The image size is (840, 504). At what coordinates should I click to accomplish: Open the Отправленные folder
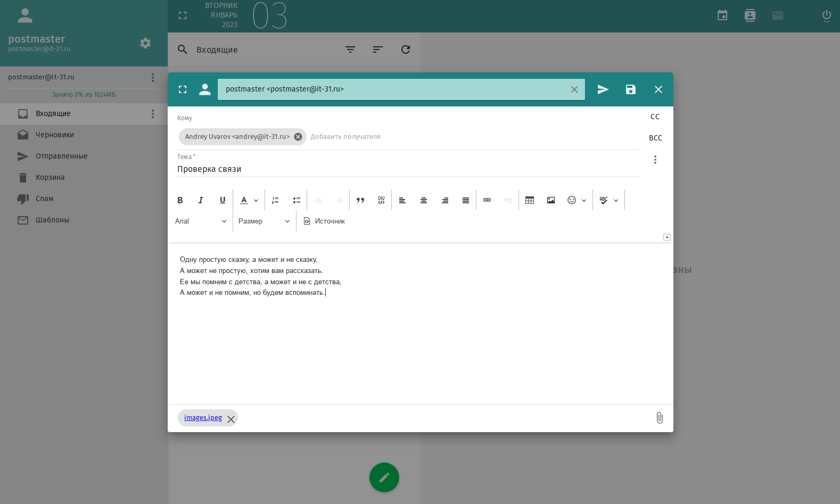click(x=84, y=156)
